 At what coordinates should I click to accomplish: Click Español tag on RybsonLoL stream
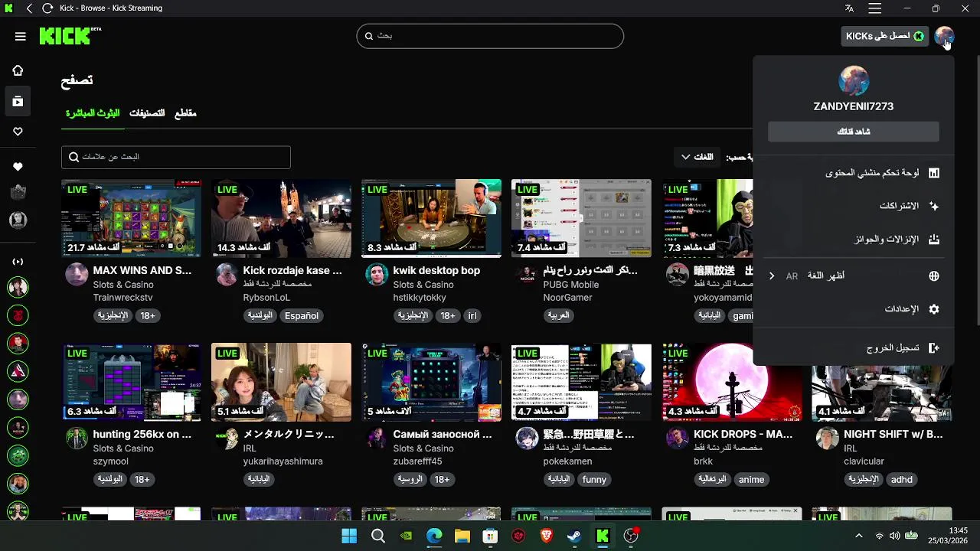tap(302, 316)
